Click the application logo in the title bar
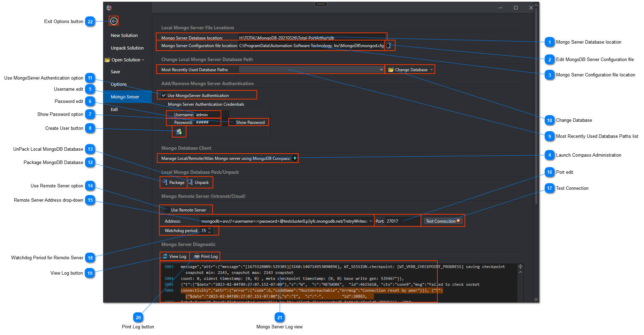Screen dimensions: 644x335 [109, 8]
